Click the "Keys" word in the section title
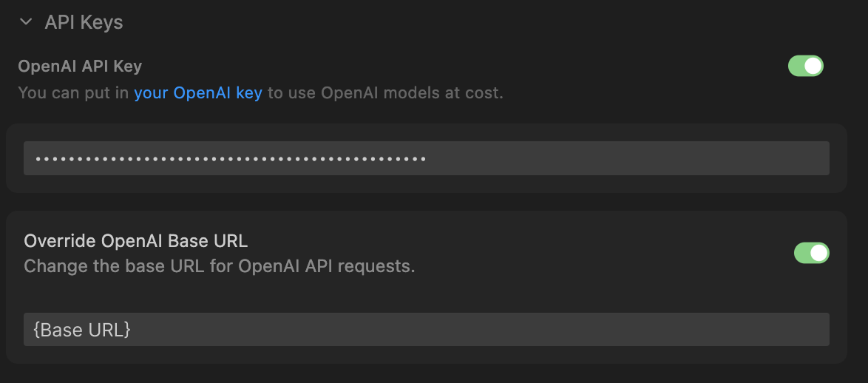Screen dimensions: 868x383 [x=103, y=22]
